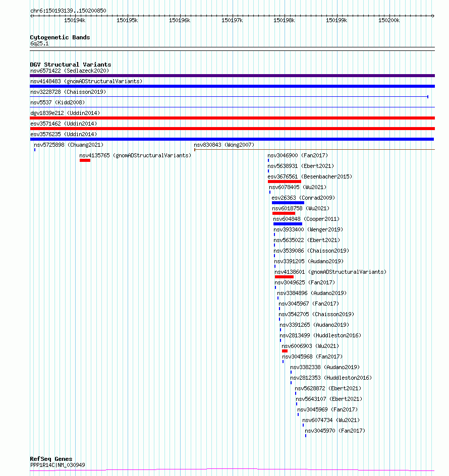Select the purple nsv6571422 variant bar
Screen dimensions: 449x476
pos(233,76)
